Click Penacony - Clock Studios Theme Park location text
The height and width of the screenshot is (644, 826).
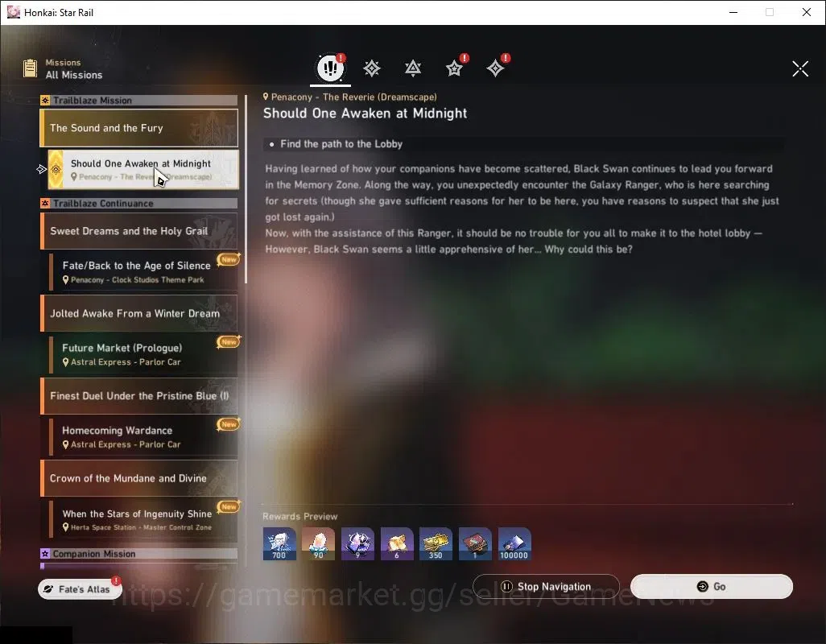(138, 280)
